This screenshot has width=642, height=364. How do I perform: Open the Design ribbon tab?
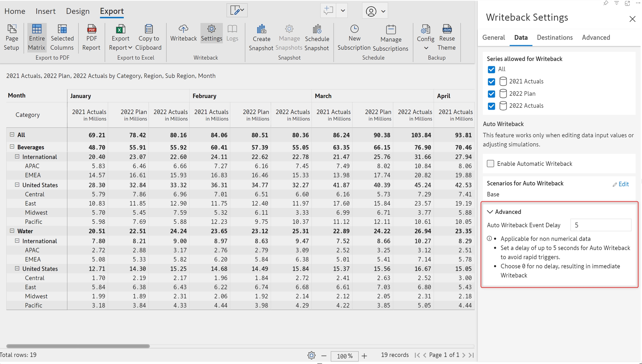point(78,11)
